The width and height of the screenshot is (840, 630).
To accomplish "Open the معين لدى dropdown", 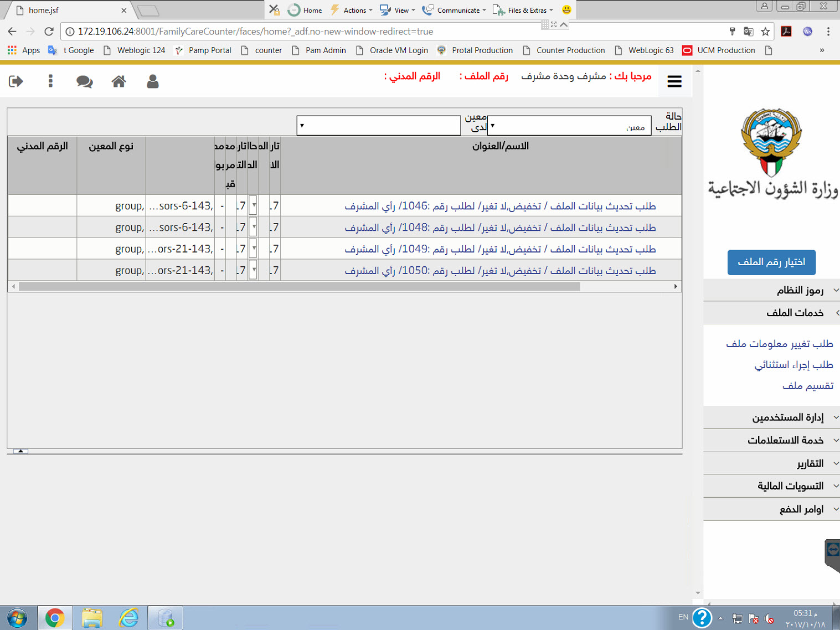I will click(x=379, y=126).
